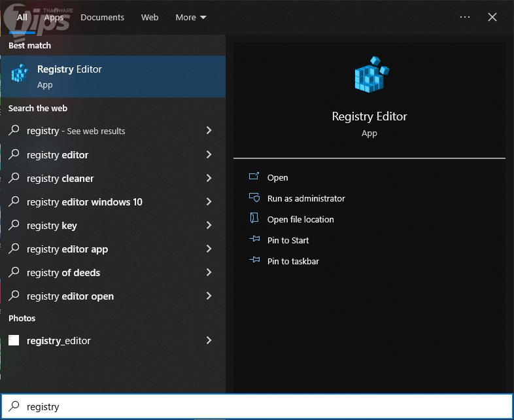514x420 pixels.
Task: Click the Pin to Start pin icon
Action: [254, 239]
